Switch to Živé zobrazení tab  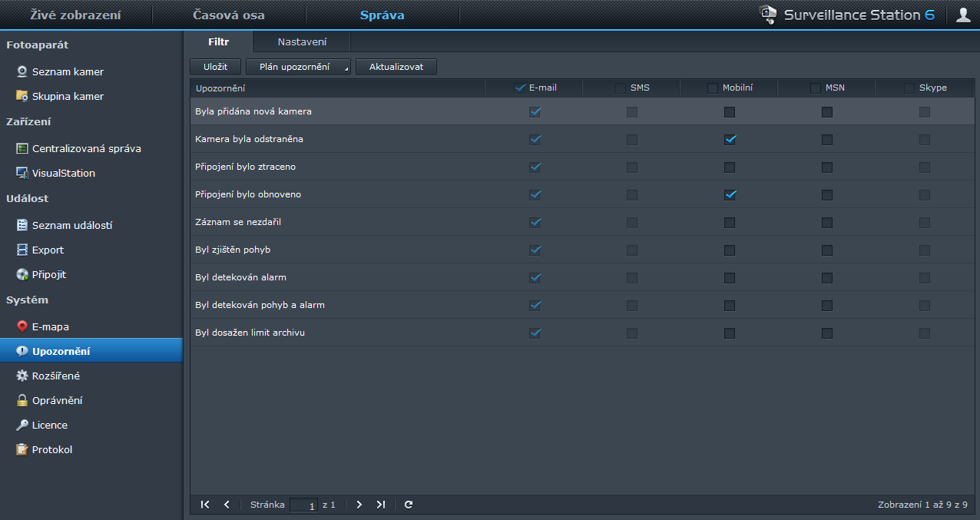click(x=76, y=15)
